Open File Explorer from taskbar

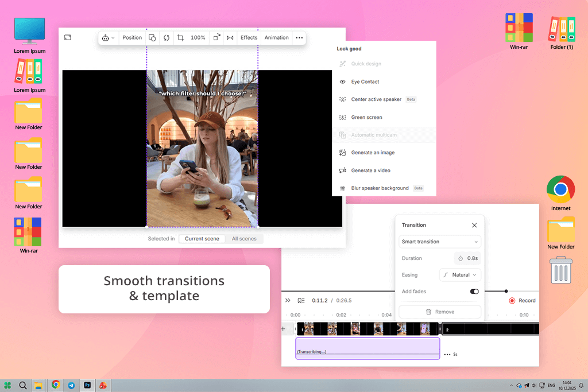point(38,385)
